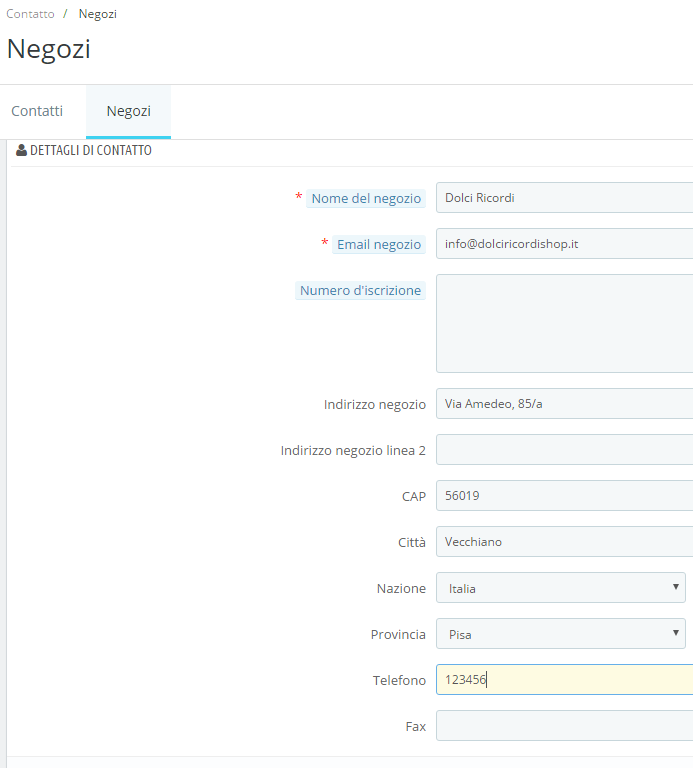
Task: Switch to the Contatti tab
Action: pyautogui.click(x=37, y=111)
